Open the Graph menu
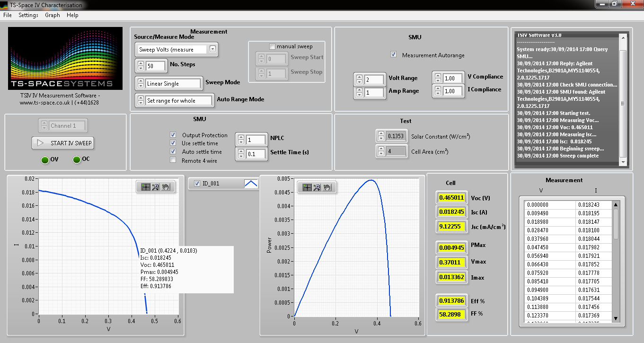This screenshot has width=644, height=343. point(52,15)
